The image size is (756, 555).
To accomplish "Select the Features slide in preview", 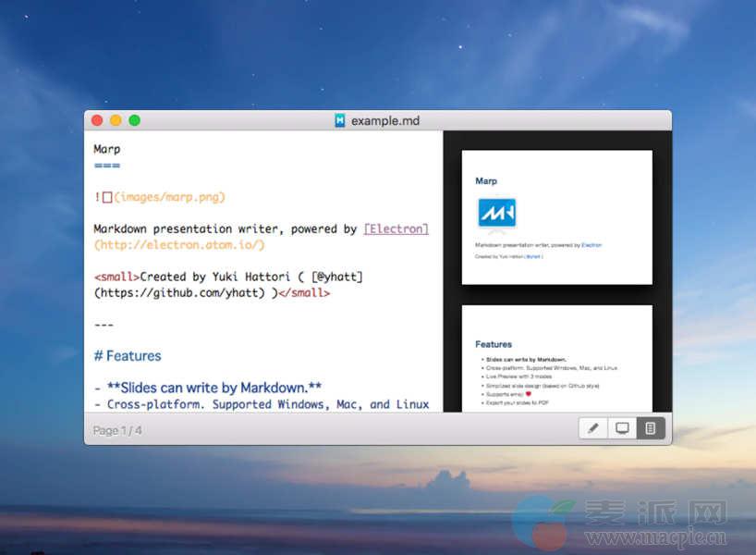I will point(557,359).
